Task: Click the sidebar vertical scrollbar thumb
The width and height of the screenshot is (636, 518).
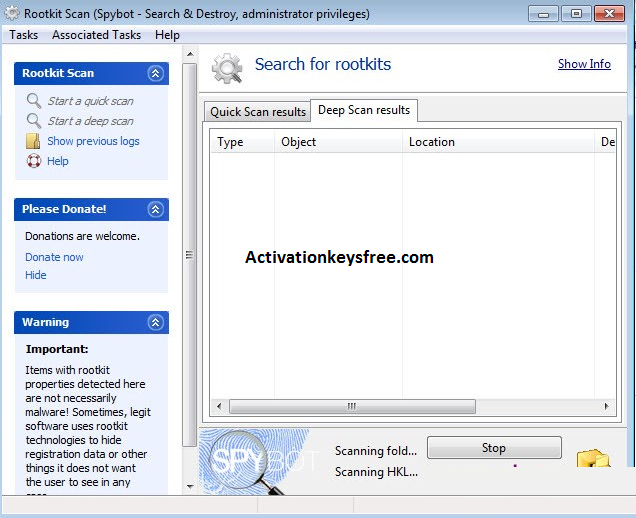Action: coord(189,255)
